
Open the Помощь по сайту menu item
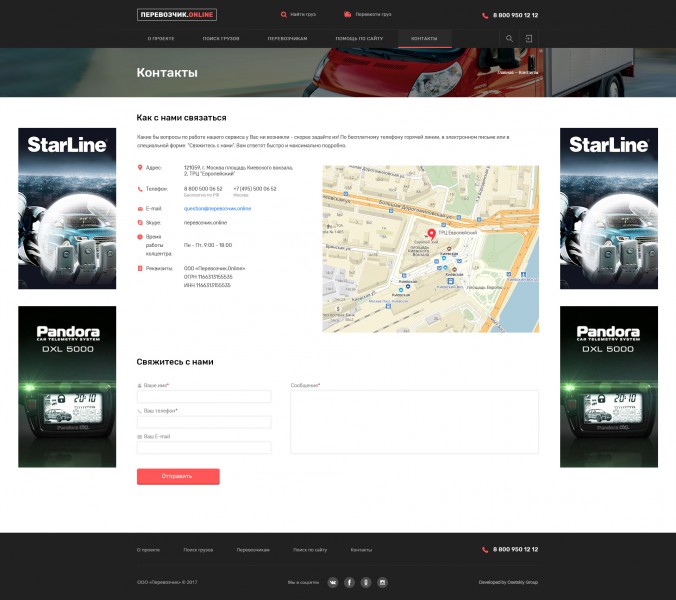(x=359, y=38)
